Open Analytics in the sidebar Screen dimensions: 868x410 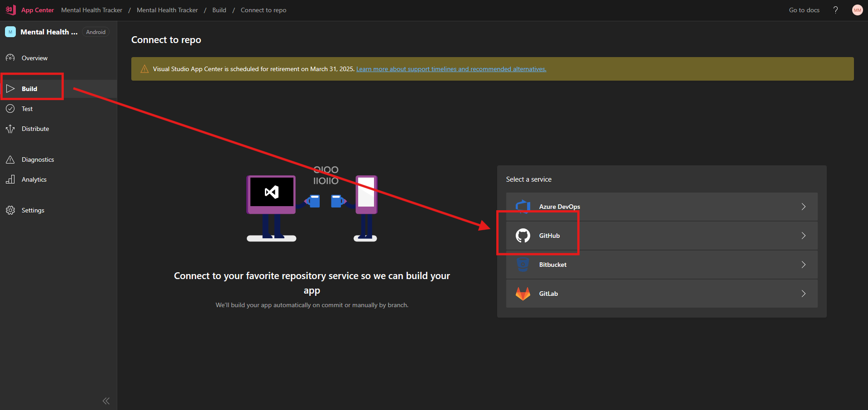point(58,179)
